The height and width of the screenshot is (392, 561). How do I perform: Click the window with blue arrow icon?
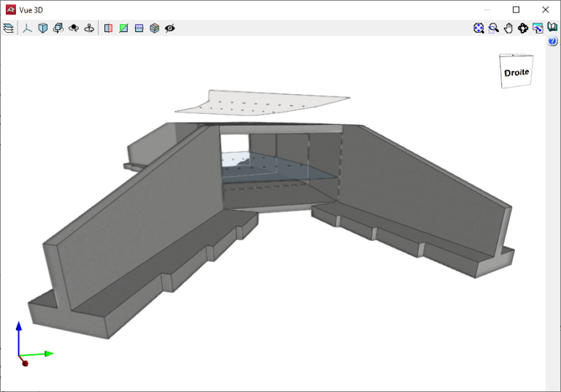(x=538, y=28)
